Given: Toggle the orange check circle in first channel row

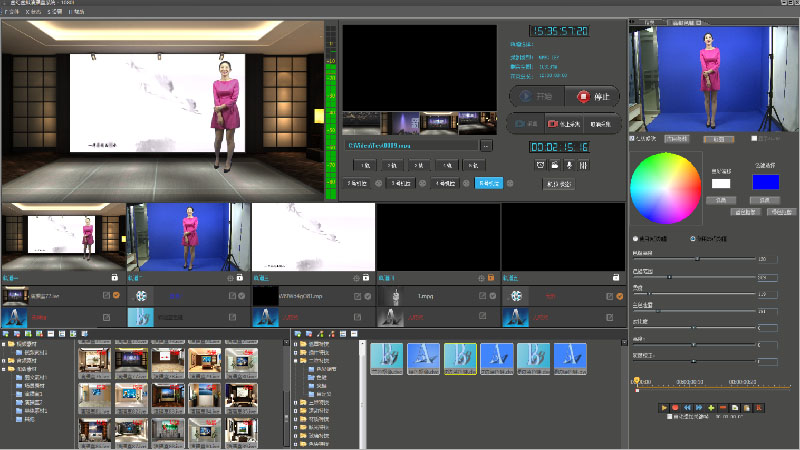Looking at the screenshot, I should tap(116, 295).
